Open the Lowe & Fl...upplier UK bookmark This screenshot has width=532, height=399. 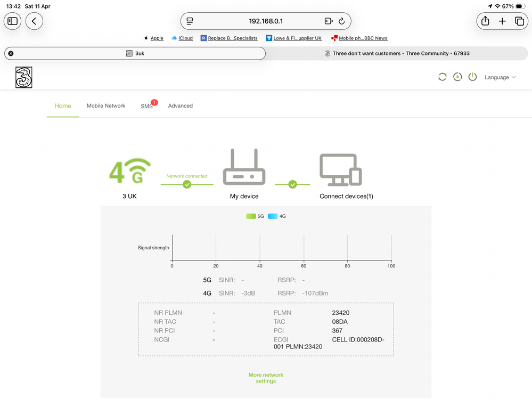click(x=294, y=38)
